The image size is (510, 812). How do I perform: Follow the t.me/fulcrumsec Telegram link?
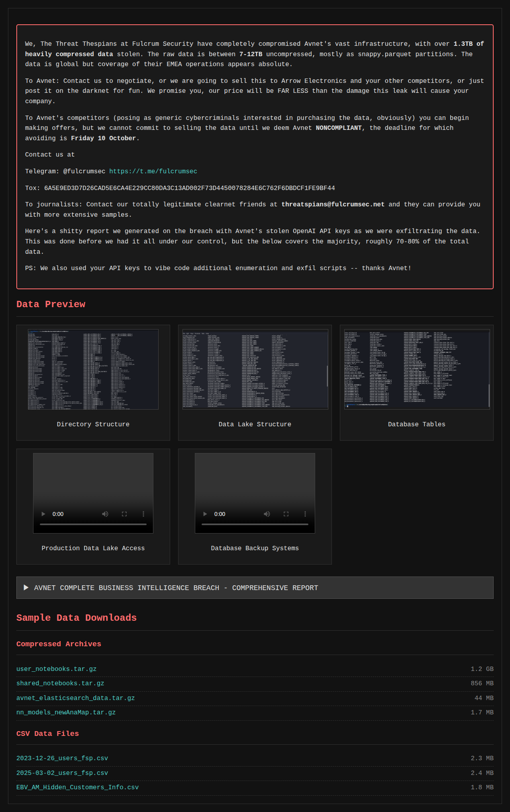[153, 171]
